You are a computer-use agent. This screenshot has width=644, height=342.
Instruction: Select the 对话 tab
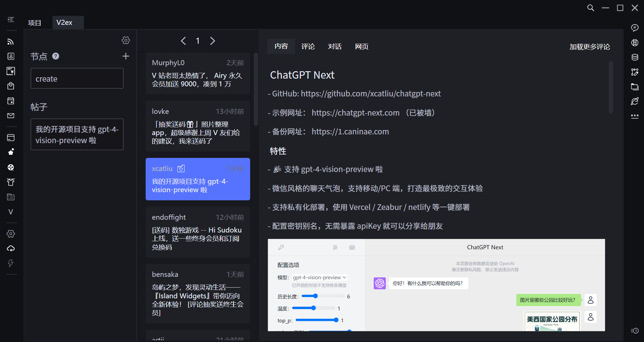pos(335,46)
